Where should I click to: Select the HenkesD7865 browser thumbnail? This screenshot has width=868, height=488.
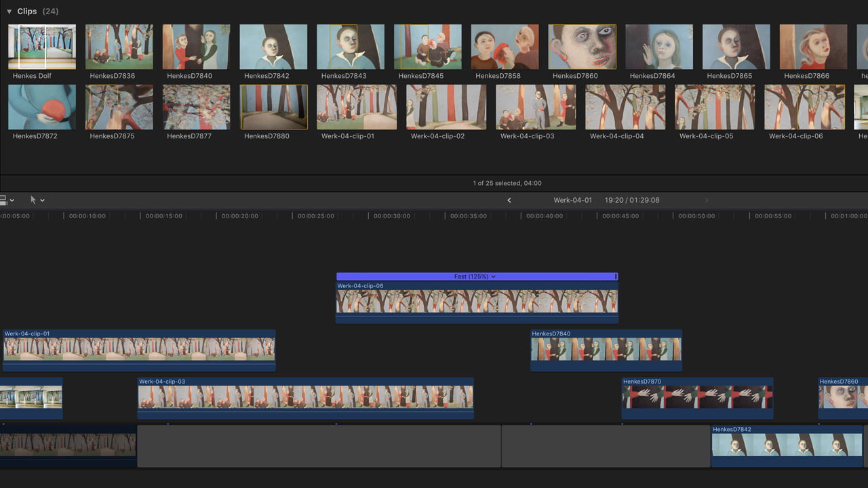pyautogui.click(x=736, y=47)
